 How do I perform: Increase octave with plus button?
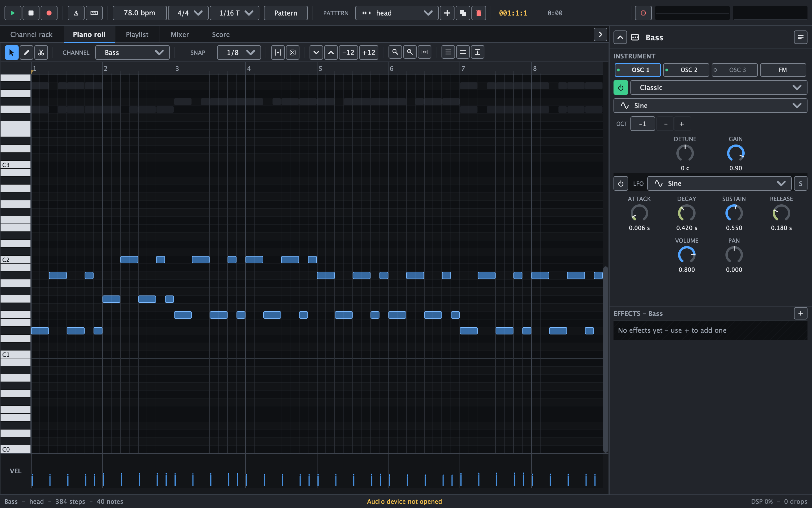click(682, 124)
